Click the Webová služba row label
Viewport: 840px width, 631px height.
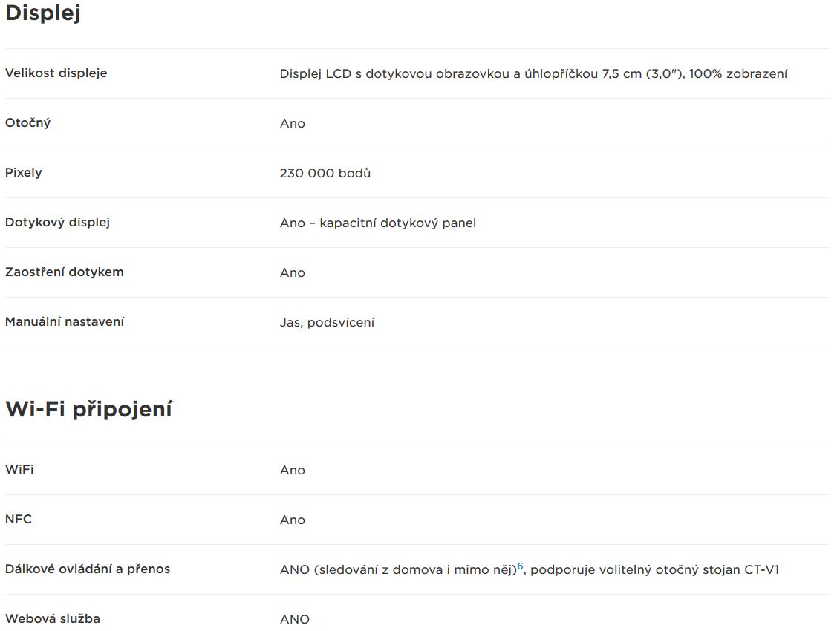pos(53,618)
